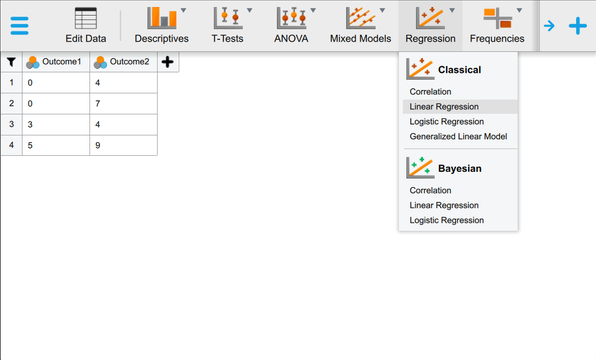The image size is (596, 360).
Task: Click Outcome1 cell with value 3
Action: (x=56, y=124)
